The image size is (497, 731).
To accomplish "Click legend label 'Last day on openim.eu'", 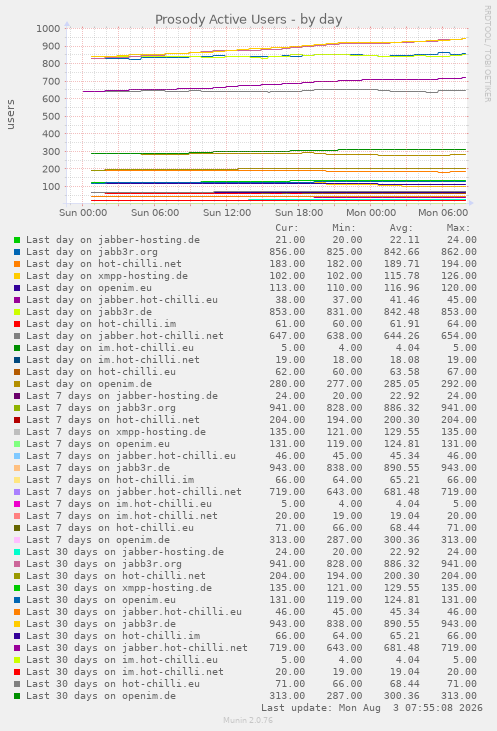I will coord(89,288).
